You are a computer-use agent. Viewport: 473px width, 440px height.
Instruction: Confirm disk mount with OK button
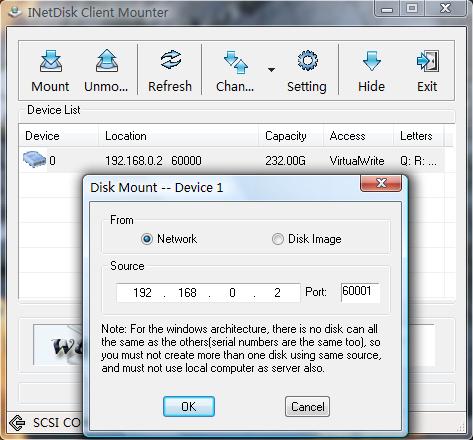tap(189, 406)
